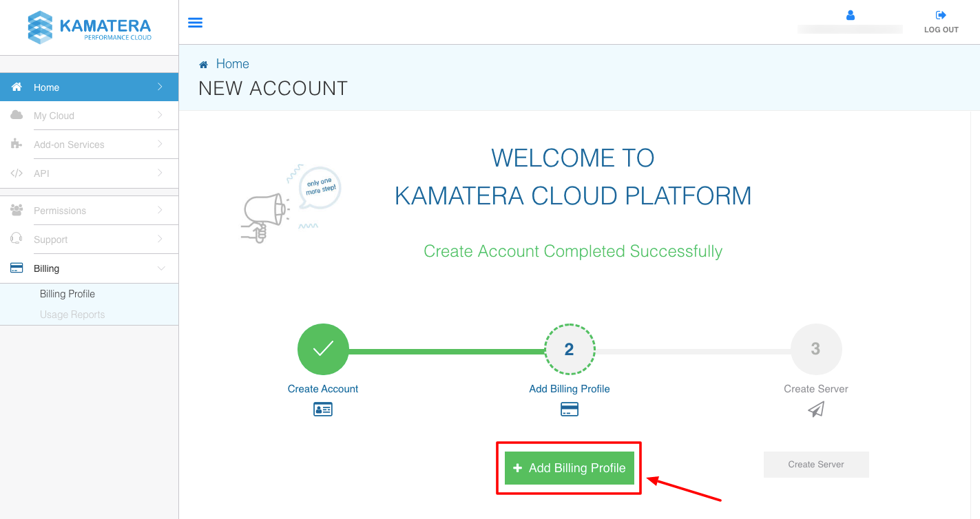The height and width of the screenshot is (519, 980).
Task: Click 'Create Account Completed Successfully' text
Action: coord(573,251)
